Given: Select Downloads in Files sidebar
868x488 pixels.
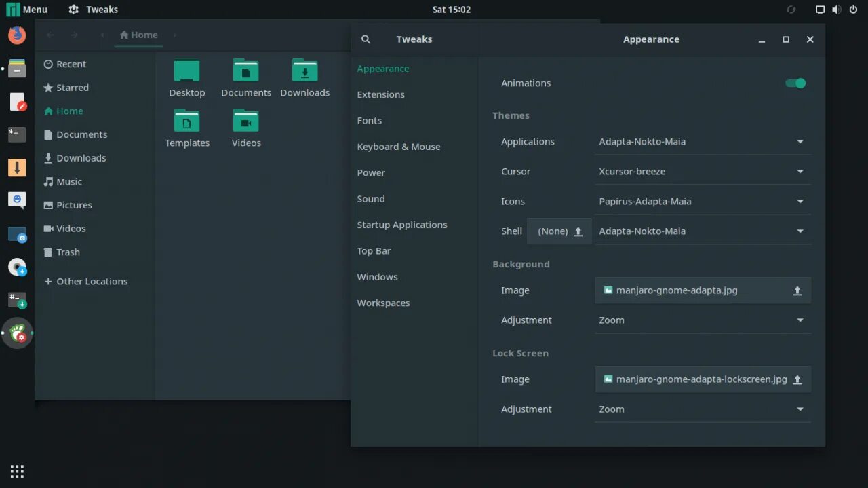Looking at the screenshot, I should tap(95, 158).
